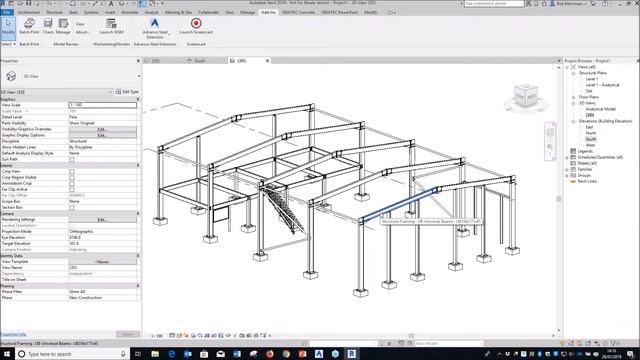This screenshot has height=360, width=640.
Task: Enable the Section Box checkbox
Action: click(x=72, y=208)
